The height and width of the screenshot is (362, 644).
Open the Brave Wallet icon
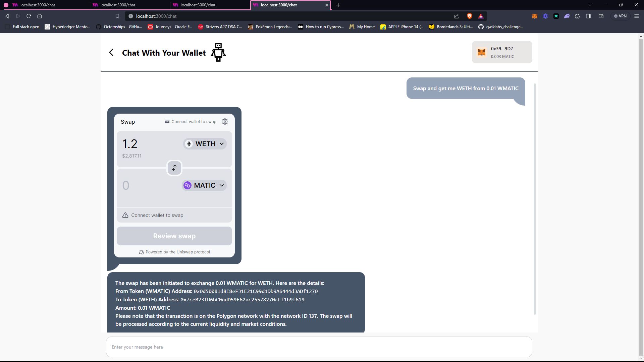[601, 16]
